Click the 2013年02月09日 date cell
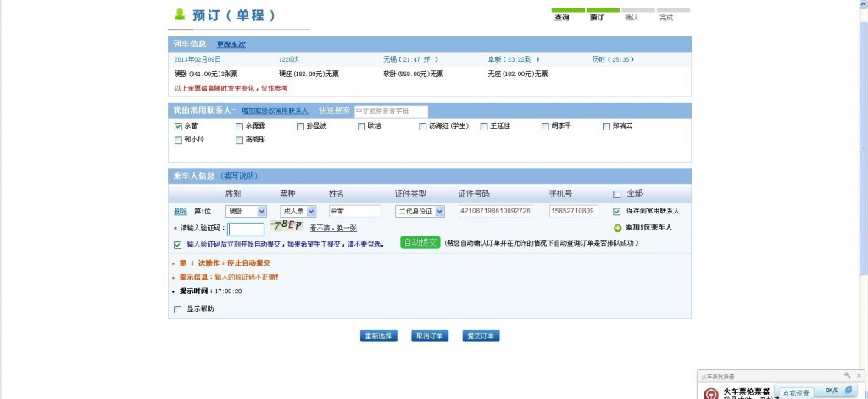The image size is (868, 399). [x=198, y=59]
